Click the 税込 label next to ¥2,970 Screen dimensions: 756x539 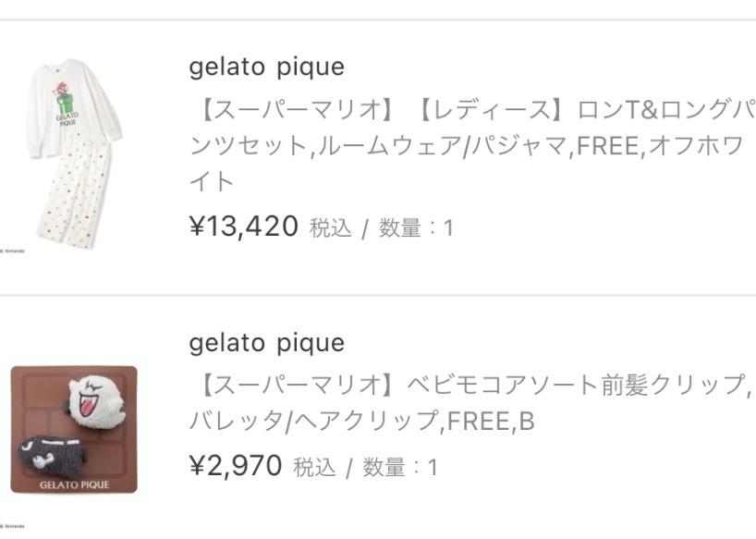point(314,468)
